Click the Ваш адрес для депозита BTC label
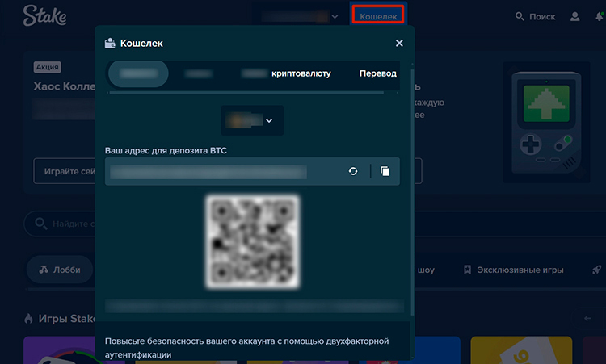 pos(166,151)
